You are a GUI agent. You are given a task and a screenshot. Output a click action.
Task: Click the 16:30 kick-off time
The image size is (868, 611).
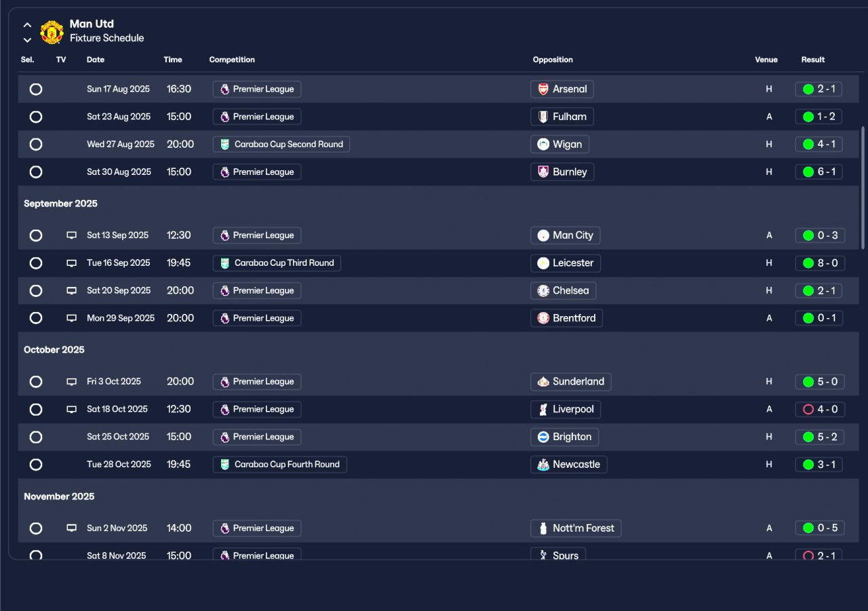(179, 89)
